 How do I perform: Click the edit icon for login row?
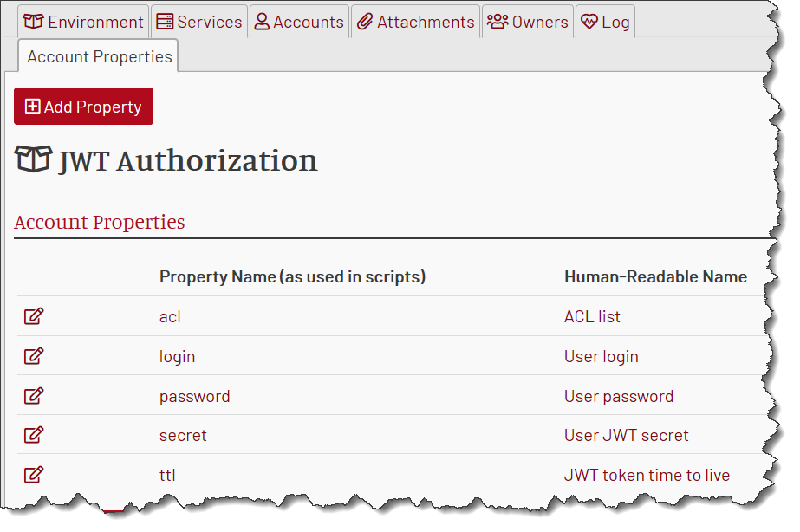coord(34,356)
